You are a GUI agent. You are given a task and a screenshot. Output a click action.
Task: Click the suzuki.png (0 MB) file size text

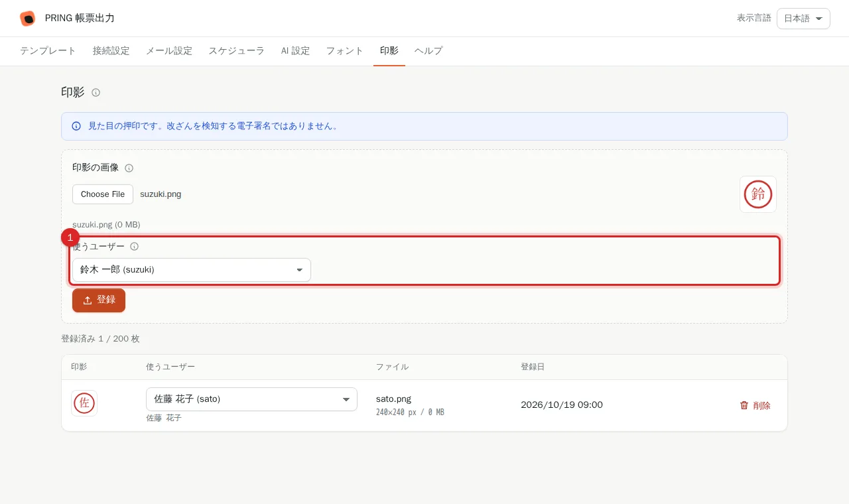pos(106,225)
